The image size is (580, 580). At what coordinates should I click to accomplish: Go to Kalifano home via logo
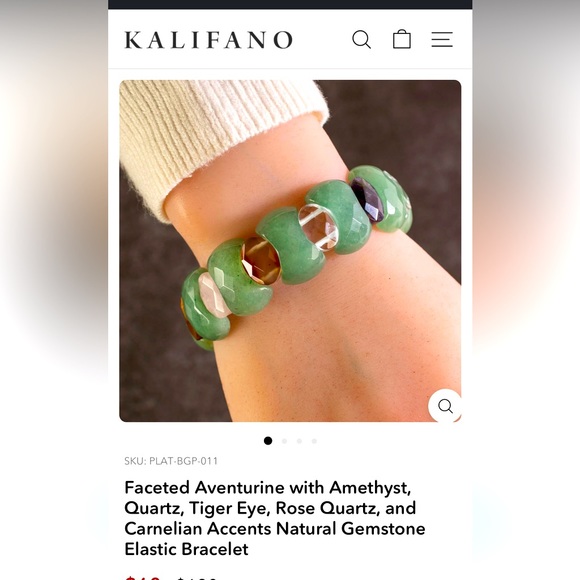click(209, 40)
